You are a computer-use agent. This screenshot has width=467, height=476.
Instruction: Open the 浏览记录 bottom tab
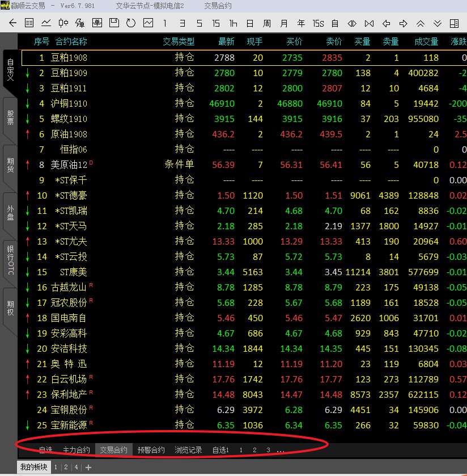188,450
